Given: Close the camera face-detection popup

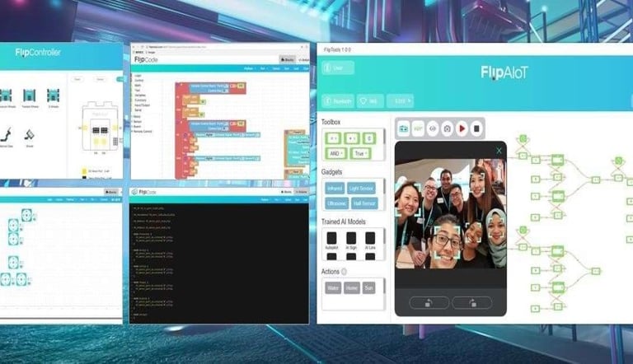Looking at the screenshot, I should [x=499, y=151].
